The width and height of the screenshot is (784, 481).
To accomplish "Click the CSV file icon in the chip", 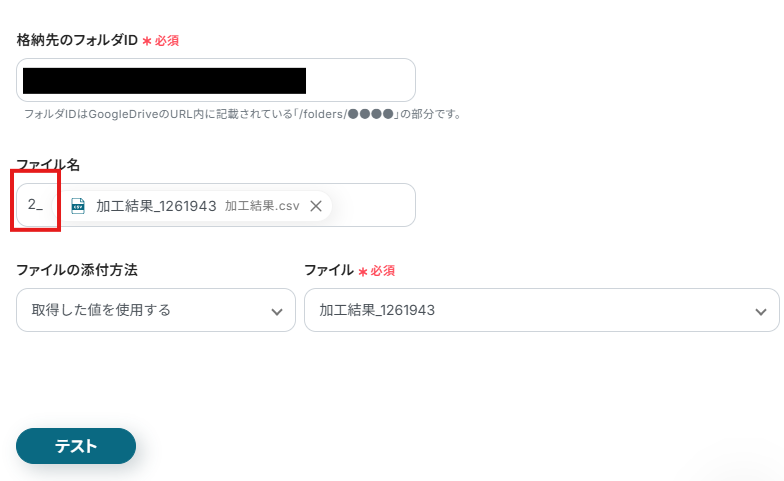I will (78, 206).
